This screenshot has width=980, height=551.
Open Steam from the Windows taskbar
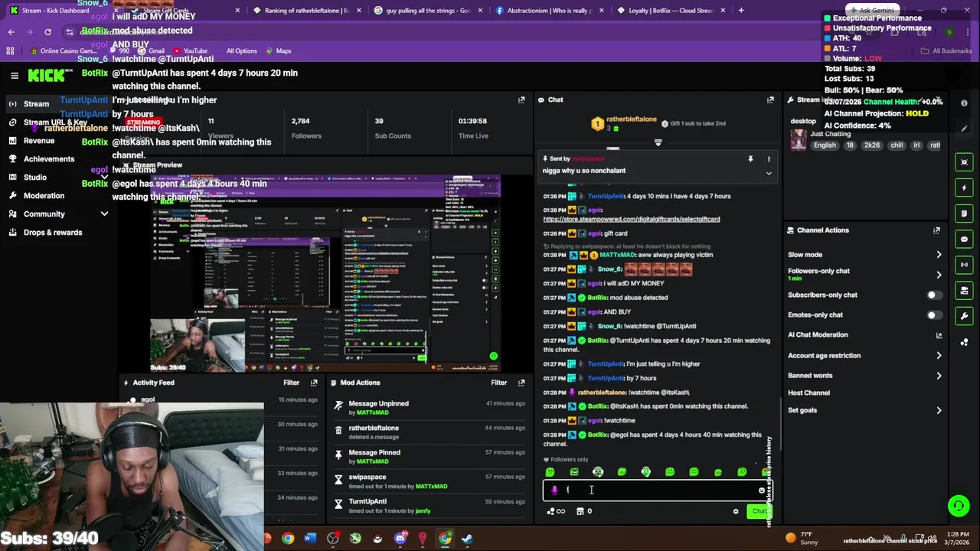pyautogui.click(x=467, y=539)
